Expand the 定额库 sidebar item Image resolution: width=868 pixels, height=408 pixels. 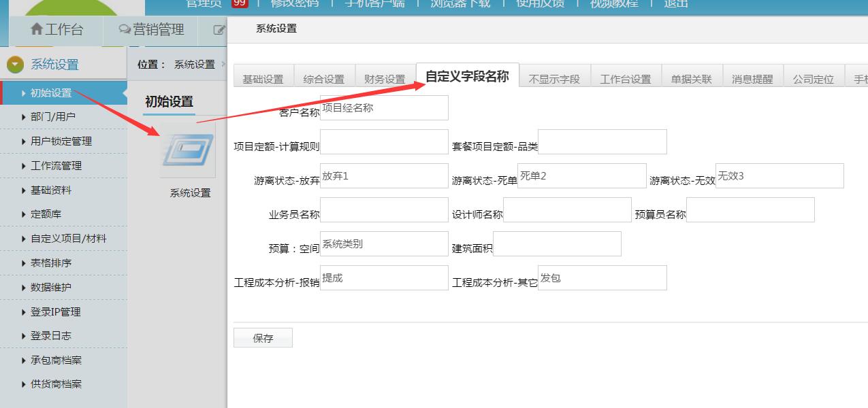point(46,214)
